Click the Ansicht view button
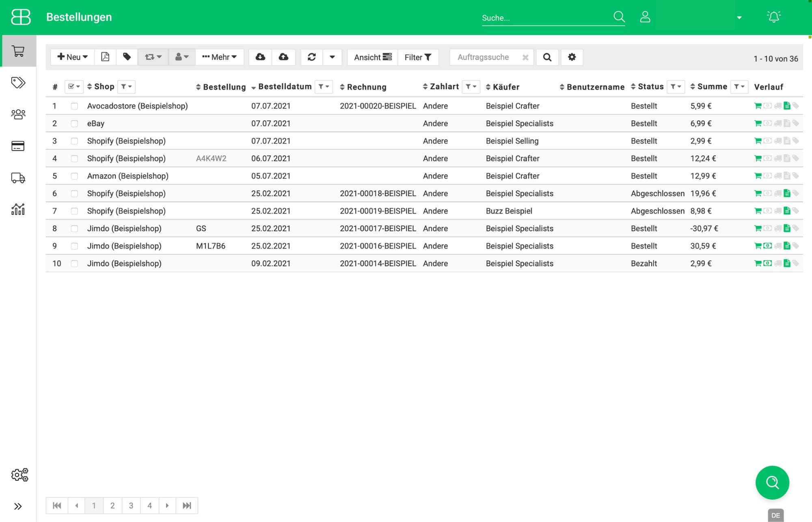Image resolution: width=812 pixels, height=522 pixels. click(x=372, y=57)
